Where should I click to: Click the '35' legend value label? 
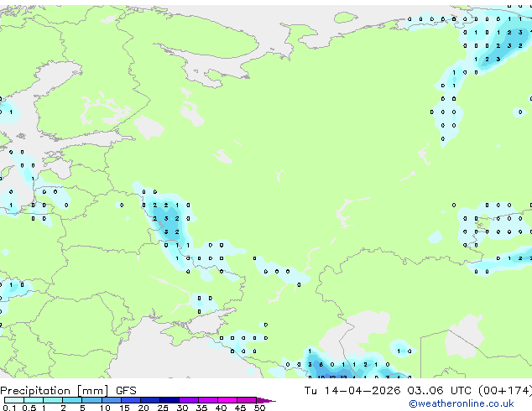(x=201, y=408)
